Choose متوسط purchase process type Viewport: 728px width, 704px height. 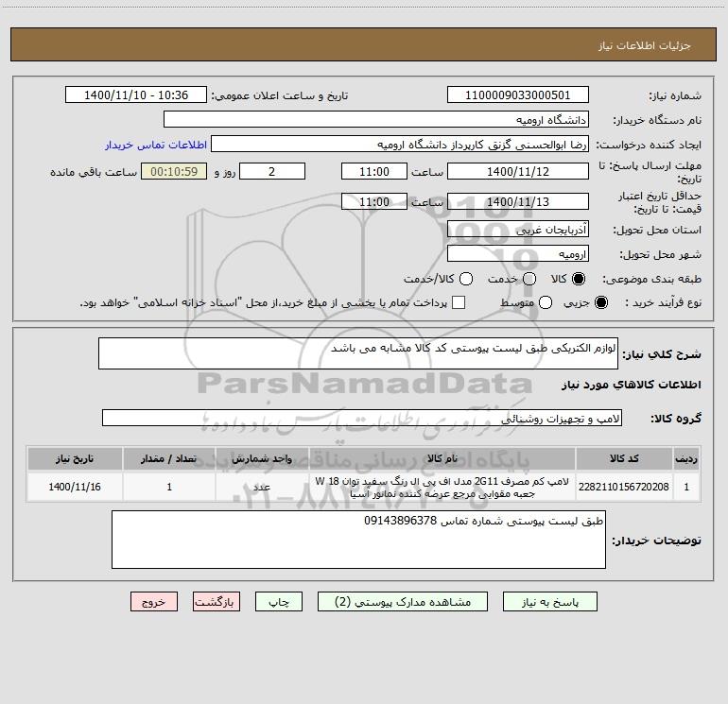tap(546, 302)
